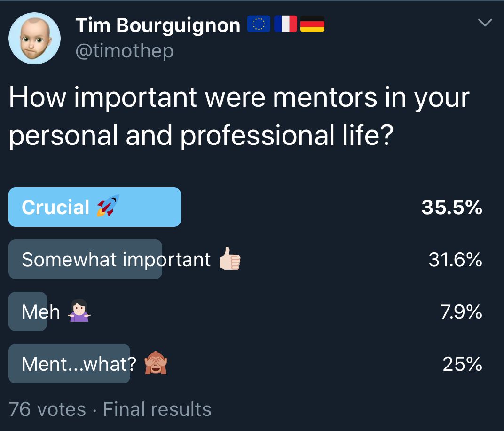Click the see-no-evil monkey emoji

(x=156, y=362)
